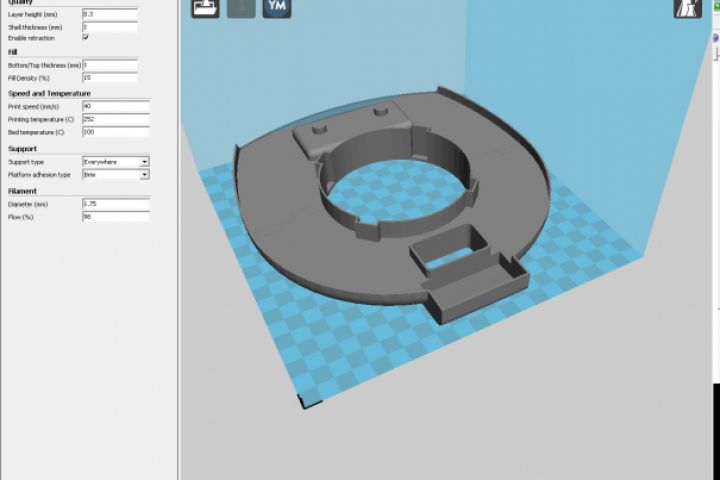The height and width of the screenshot is (480, 720).
Task: Click the 'Support' section heading
Action: click(22, 149)
